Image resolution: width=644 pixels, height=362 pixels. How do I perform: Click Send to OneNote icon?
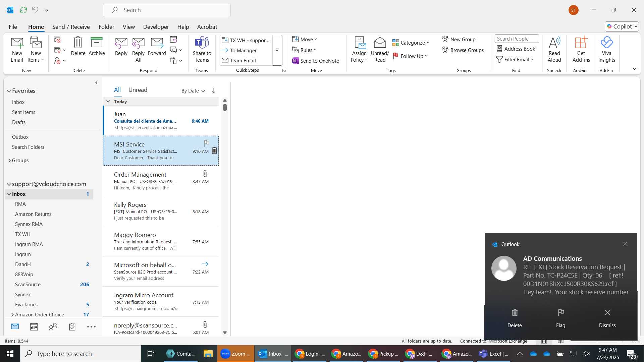(315, 61)
